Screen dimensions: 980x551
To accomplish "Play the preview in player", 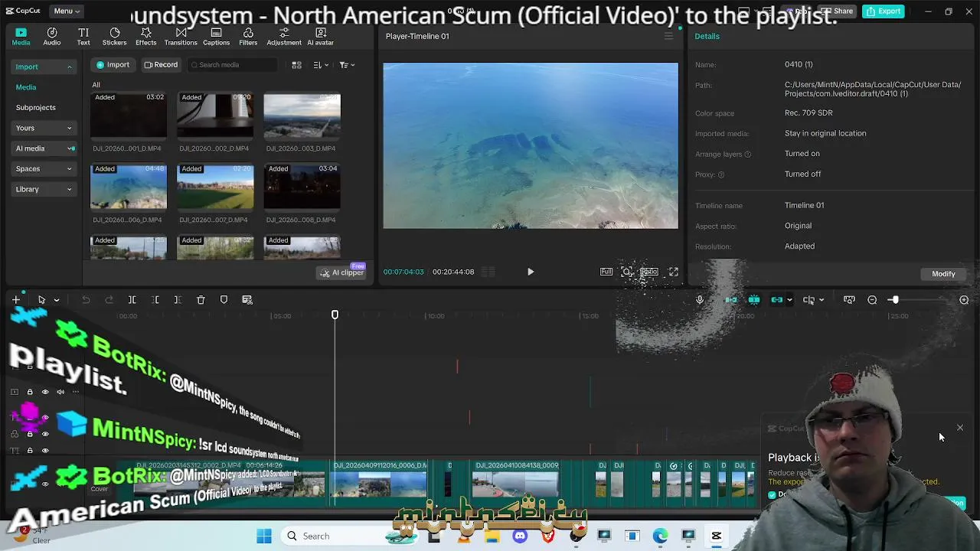I will 531,272.
